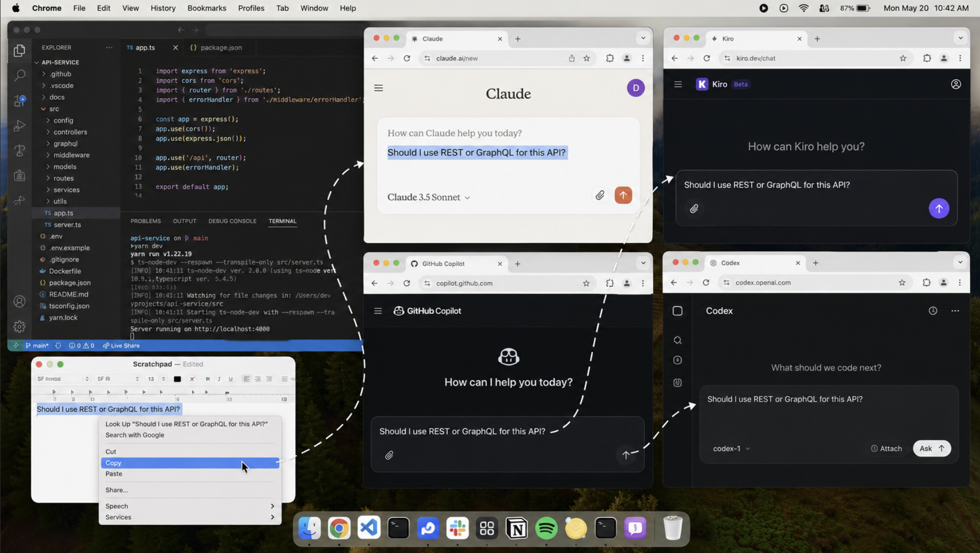980x553 pixels.
Task: Open the history clock icon in Codex header
Action: point(933,311)
